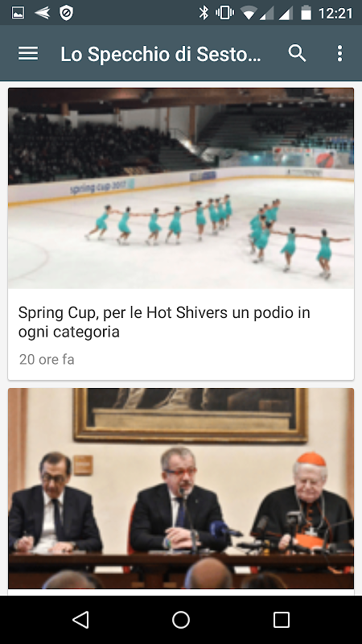Tap the Android back button
Viewport: 362px width, 644px height.
tap(80, 620)
